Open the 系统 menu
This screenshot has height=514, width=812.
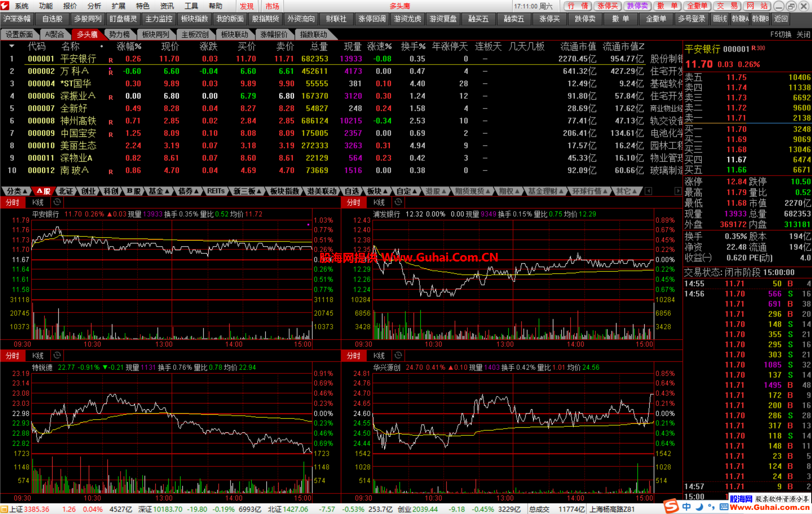click(x=21, y=6)
